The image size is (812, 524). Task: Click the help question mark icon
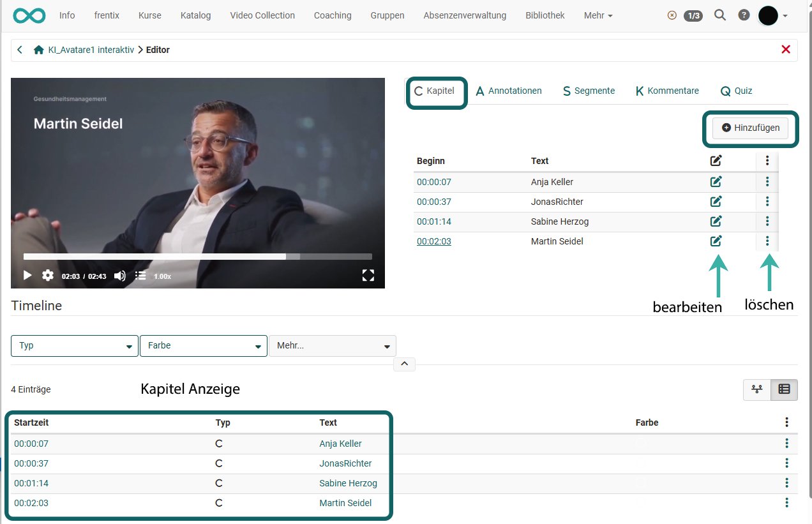pos(744,15)
